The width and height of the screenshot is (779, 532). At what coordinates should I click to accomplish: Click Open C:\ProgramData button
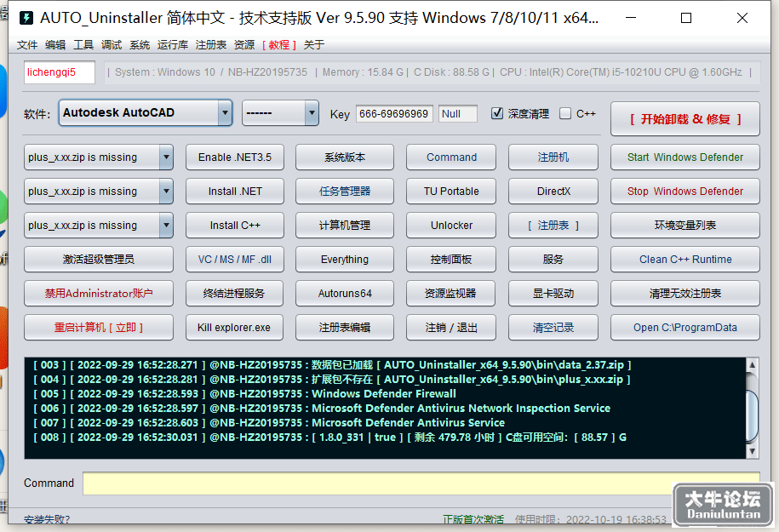click(x=685, y=328)
